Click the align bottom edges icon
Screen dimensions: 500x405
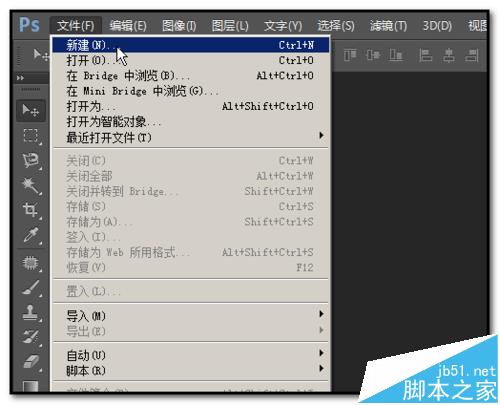pyautogui.click(x=395, y=55)
